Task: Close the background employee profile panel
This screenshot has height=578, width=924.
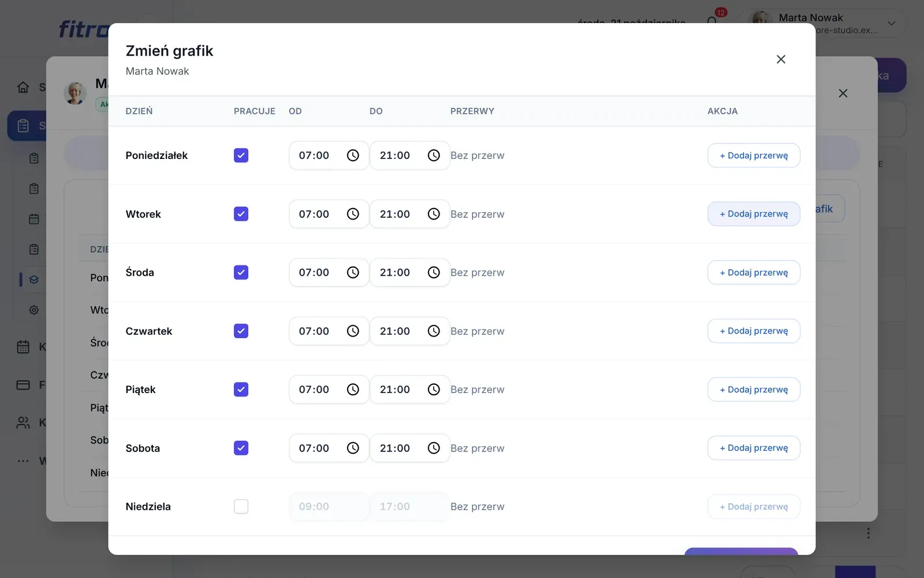Action: pyautogui.click(x=843, y=93)
